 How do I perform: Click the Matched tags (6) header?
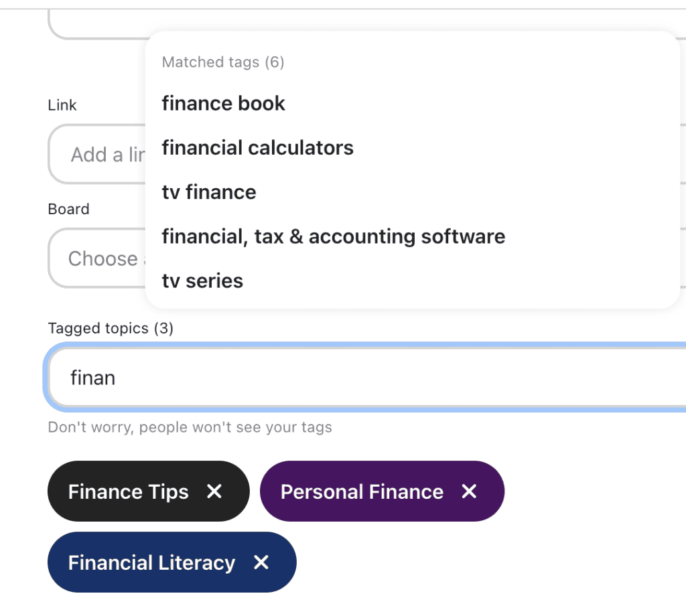coord(222,62)
